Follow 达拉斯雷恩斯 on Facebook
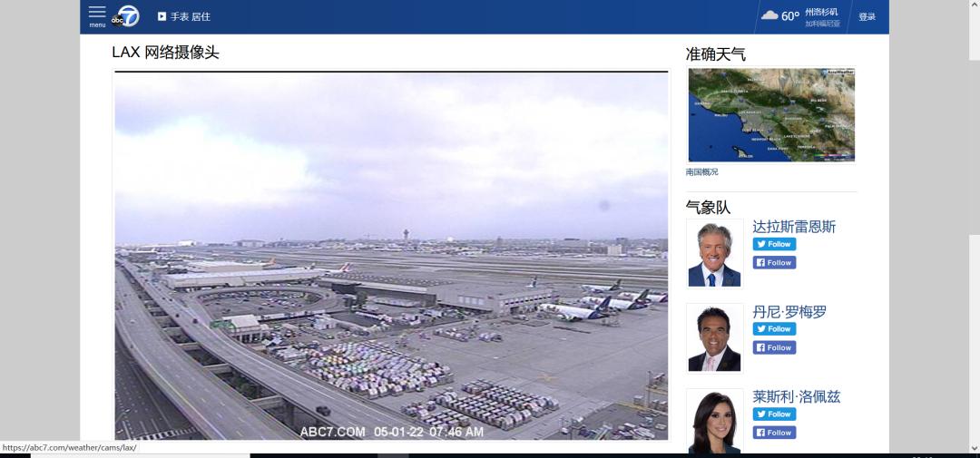 click(x=774, y=263)
